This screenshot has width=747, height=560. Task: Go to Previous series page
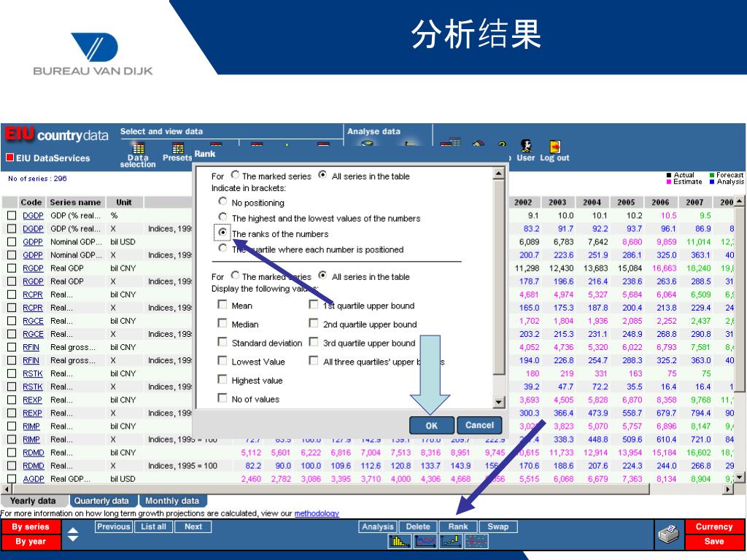[113, 526]
